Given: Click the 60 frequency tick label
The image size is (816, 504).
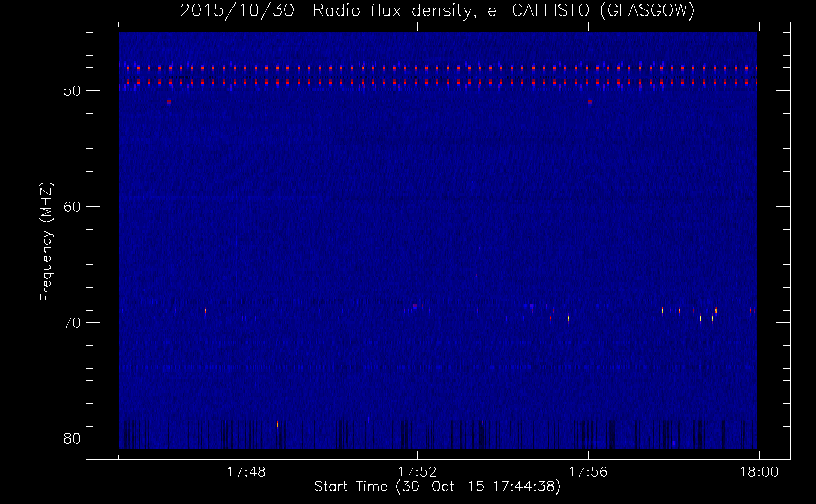Looking at the screenshot, I should pyautogui.click(x=73, y=207).
